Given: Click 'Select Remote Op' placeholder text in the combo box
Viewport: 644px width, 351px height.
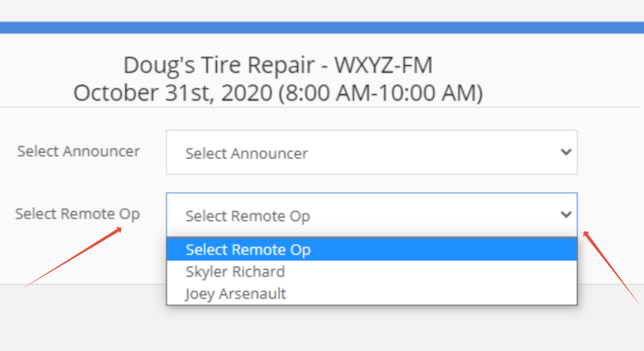Looking at the screenshot, I should [x=248, y=216].
